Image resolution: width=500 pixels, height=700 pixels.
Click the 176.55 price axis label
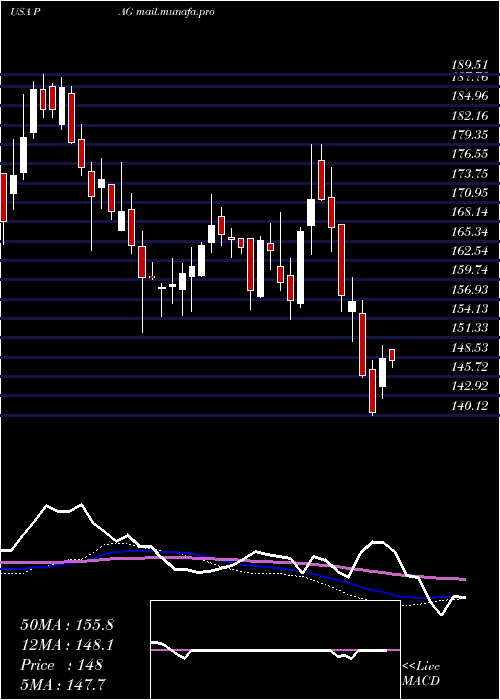pyautogui.click(x=470, y=154)
